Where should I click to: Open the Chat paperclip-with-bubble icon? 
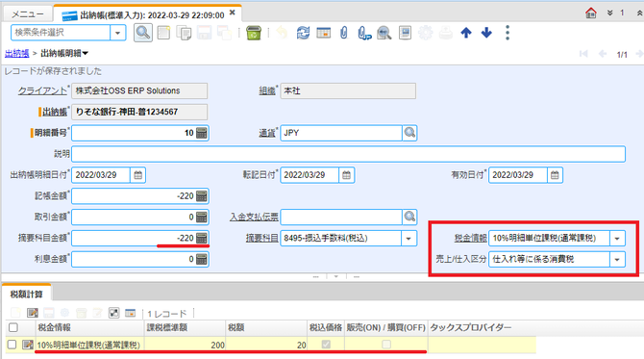coord(364,33)
